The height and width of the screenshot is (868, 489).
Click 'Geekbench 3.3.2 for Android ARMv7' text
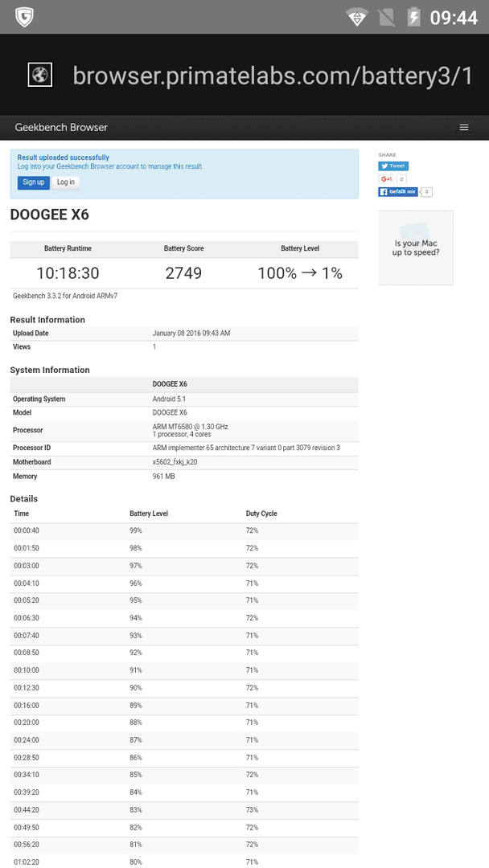click(65, 296)
